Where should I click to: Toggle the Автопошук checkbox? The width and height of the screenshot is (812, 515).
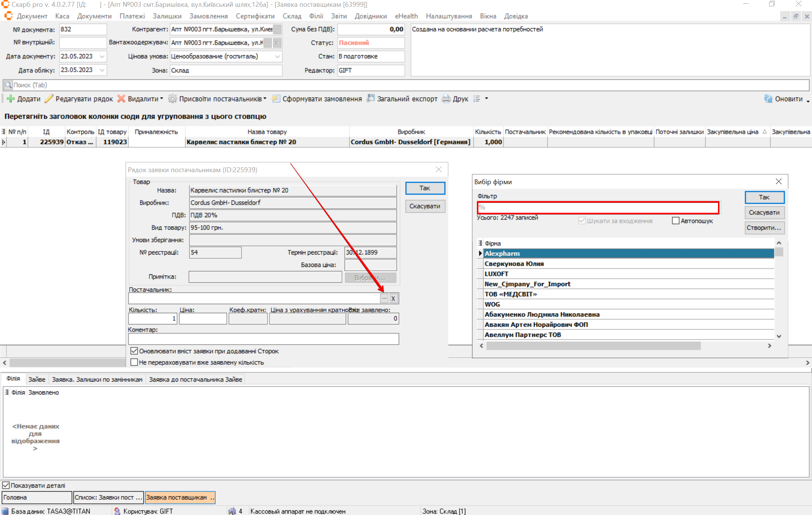click(x=675, y=221)
